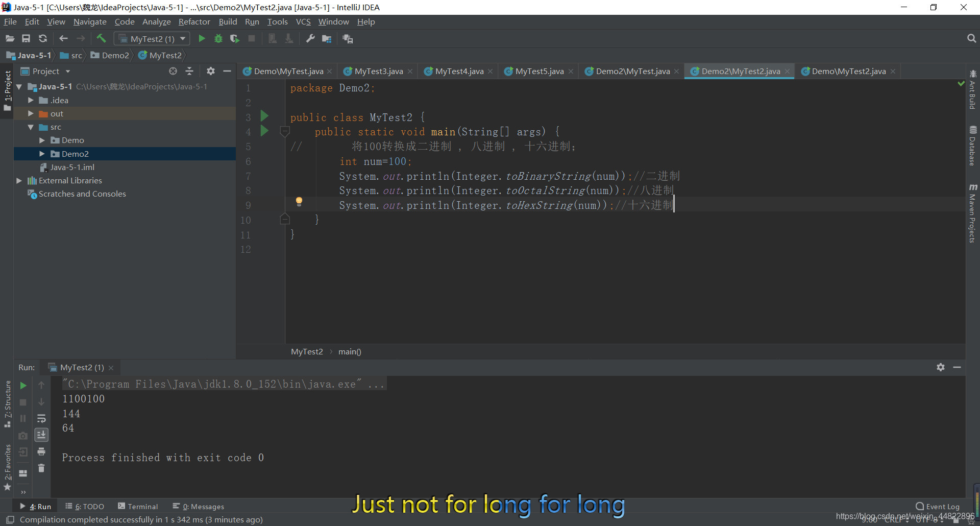Close the MyTest4.java tab
Viewport: 980px width, 526px height.
click(491, 71)
